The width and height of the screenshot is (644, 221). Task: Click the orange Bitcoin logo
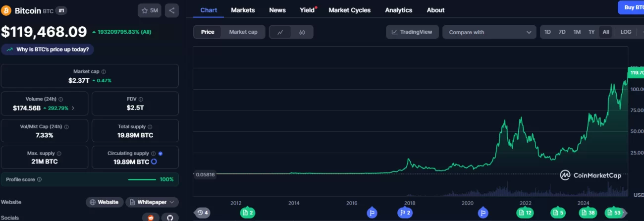(x=6, y=10)
